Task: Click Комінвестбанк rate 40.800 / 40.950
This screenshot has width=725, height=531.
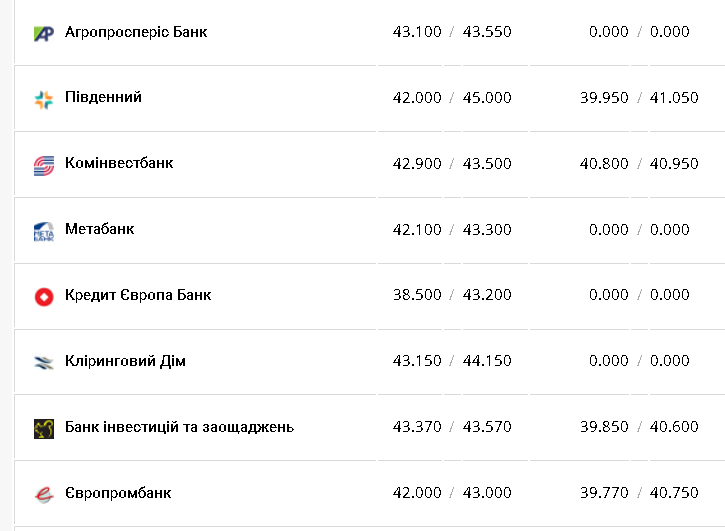Action: tap(638, 164)
